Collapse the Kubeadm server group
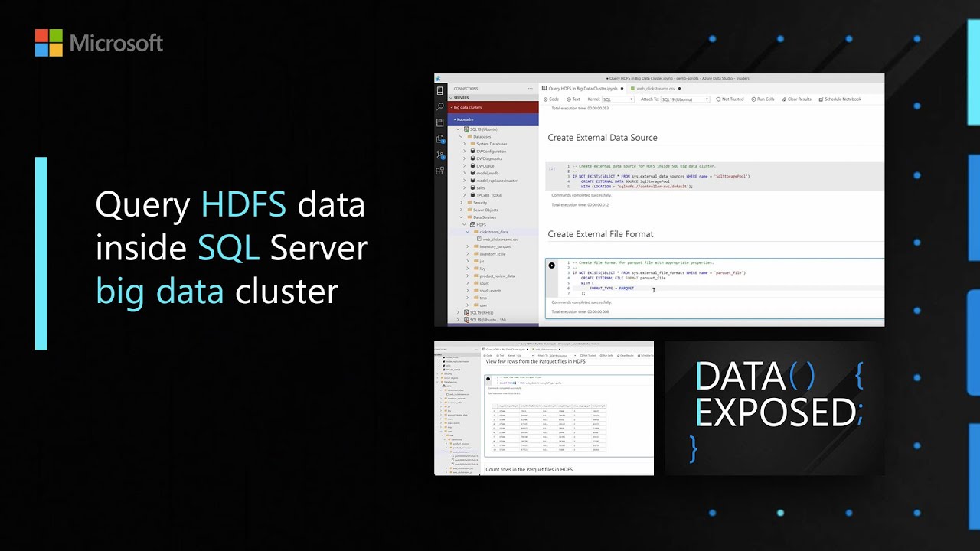 (493, 119)
